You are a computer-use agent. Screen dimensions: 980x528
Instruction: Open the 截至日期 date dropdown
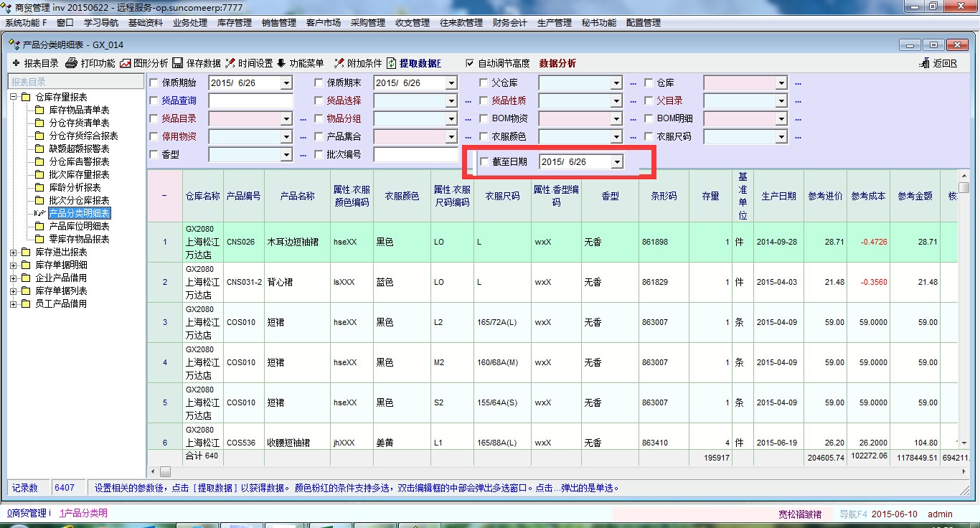(x=617, y=162)
